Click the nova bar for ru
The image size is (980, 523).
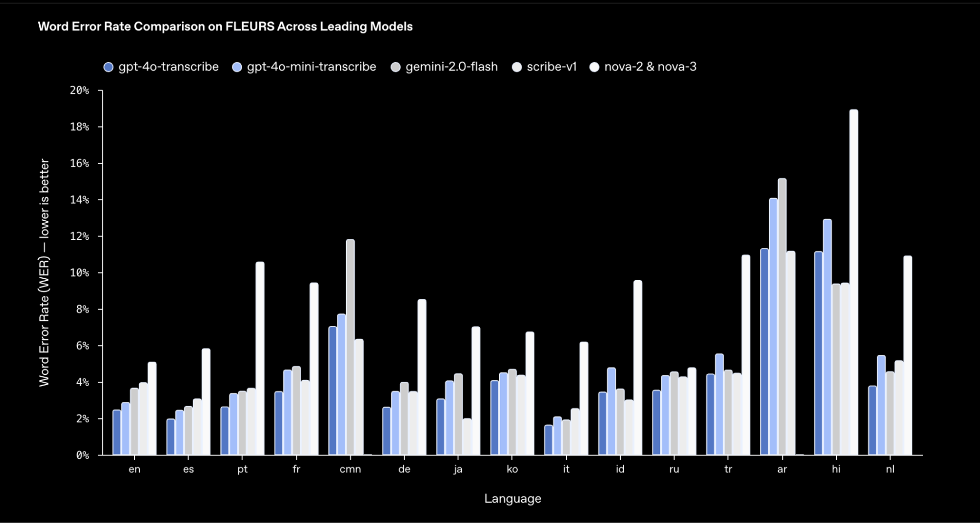(x=692, y=411)
